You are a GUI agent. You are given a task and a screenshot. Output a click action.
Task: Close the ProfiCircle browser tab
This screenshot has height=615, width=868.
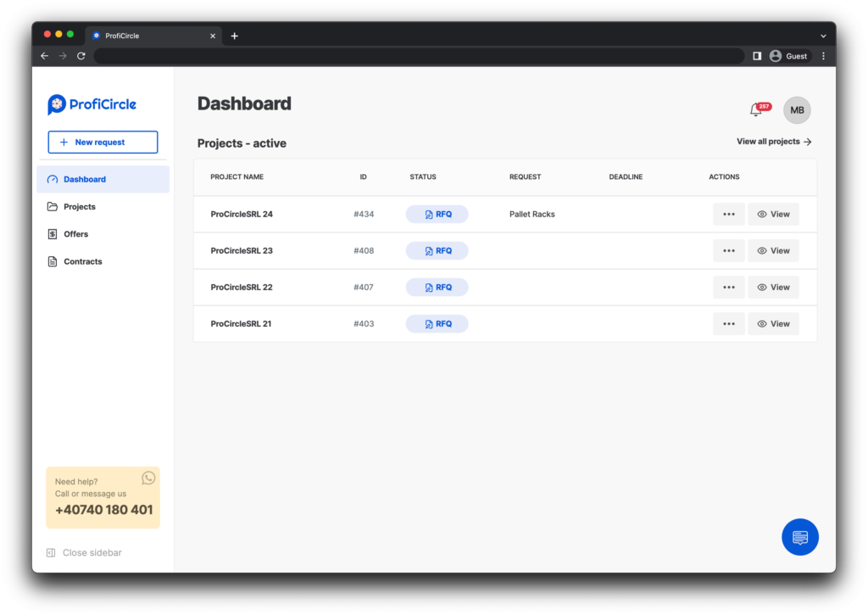click(213, 36)
